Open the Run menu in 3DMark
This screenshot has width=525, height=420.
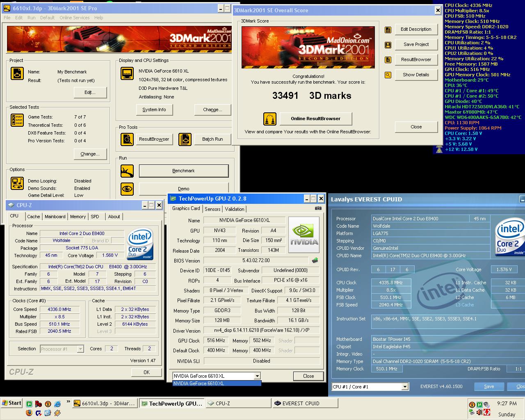click(x=31, y=18)
